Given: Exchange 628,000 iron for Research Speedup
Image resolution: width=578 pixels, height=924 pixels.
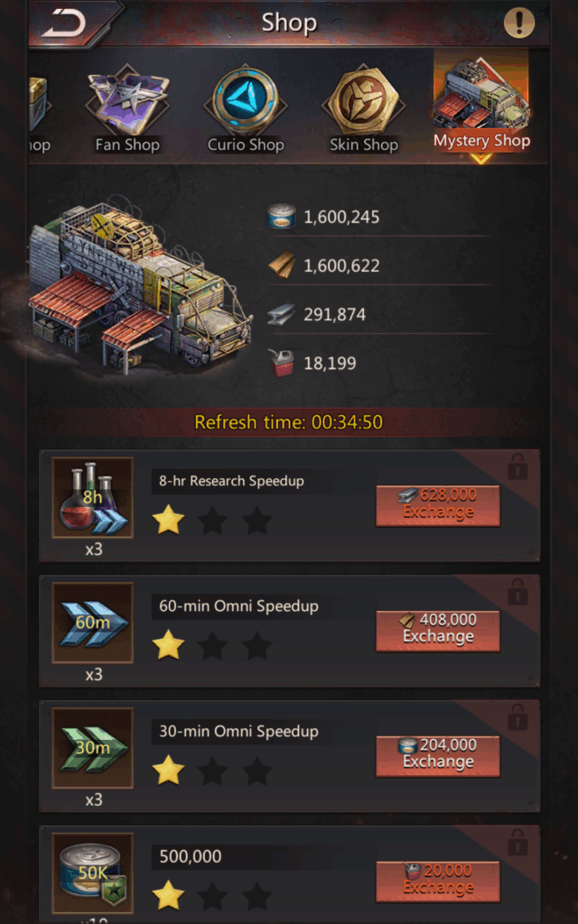Looking at the screenshot, I should point(438,505).
